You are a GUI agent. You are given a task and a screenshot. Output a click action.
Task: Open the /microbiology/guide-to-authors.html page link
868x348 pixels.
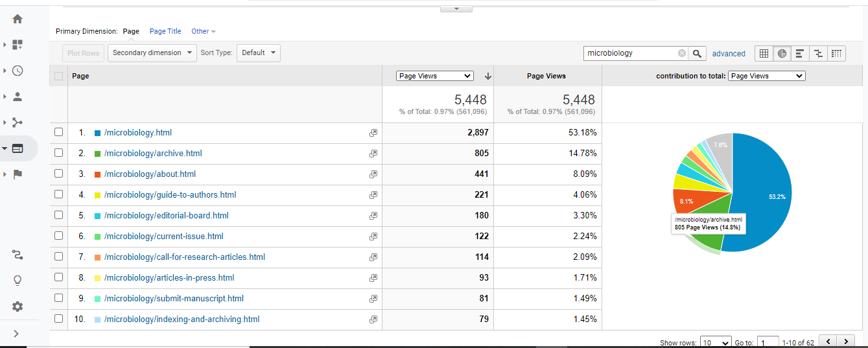[x=170, y=194]
